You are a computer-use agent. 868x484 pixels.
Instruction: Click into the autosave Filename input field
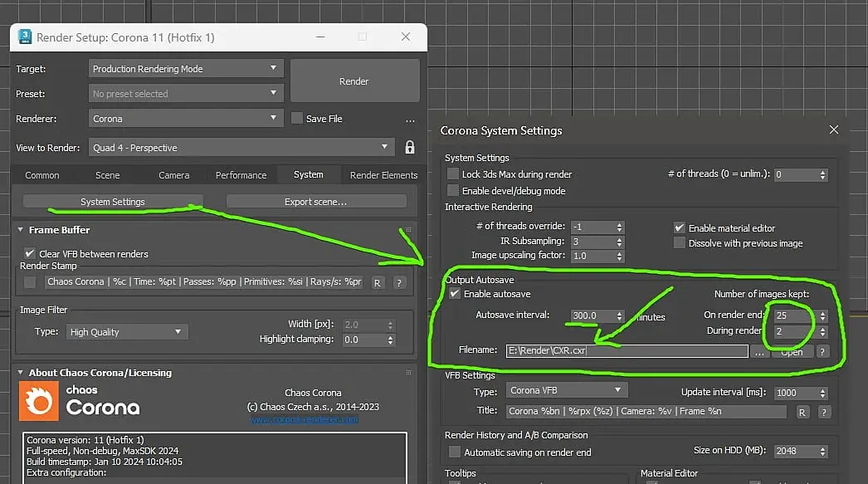click(x=627, y=351)
